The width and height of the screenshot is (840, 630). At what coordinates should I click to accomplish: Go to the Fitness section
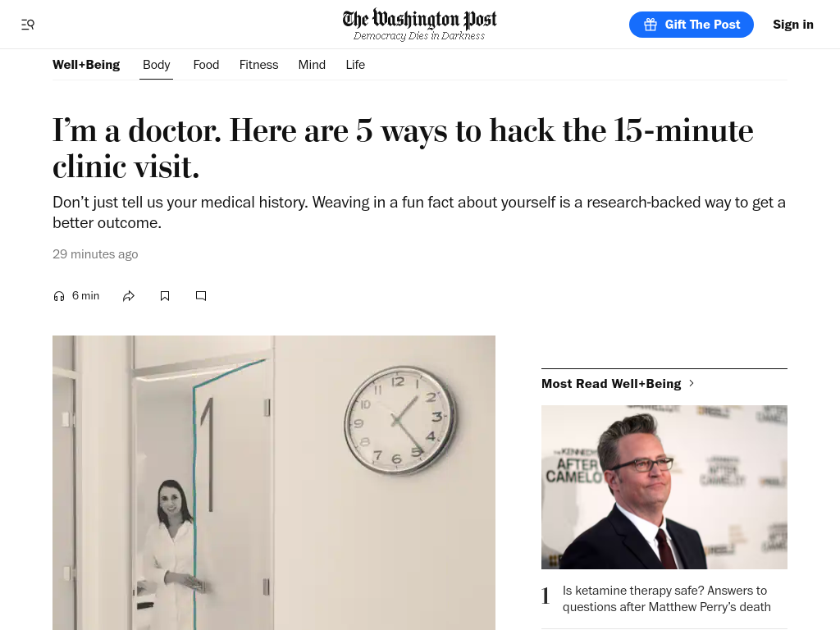[258, 65]
